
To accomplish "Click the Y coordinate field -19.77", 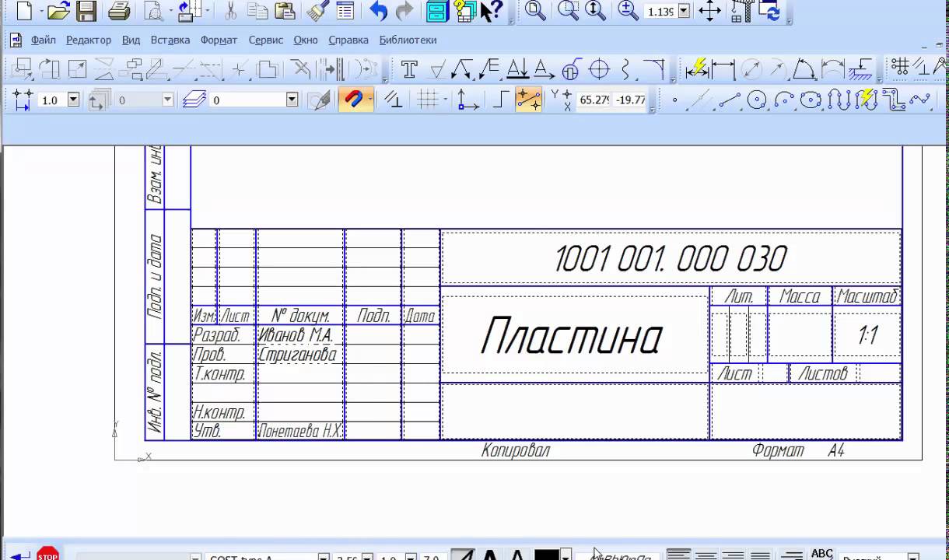I will [x=630, y=100].
